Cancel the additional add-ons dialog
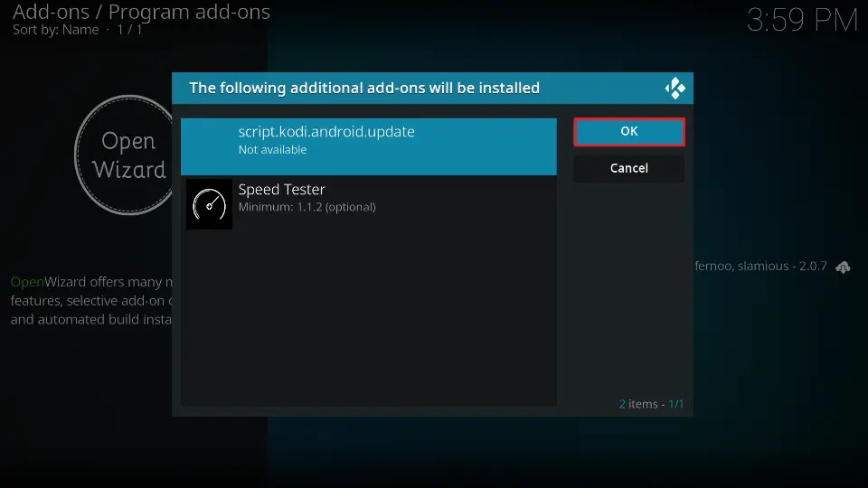This screenshot has width=868, height=488. click(629, 168)
